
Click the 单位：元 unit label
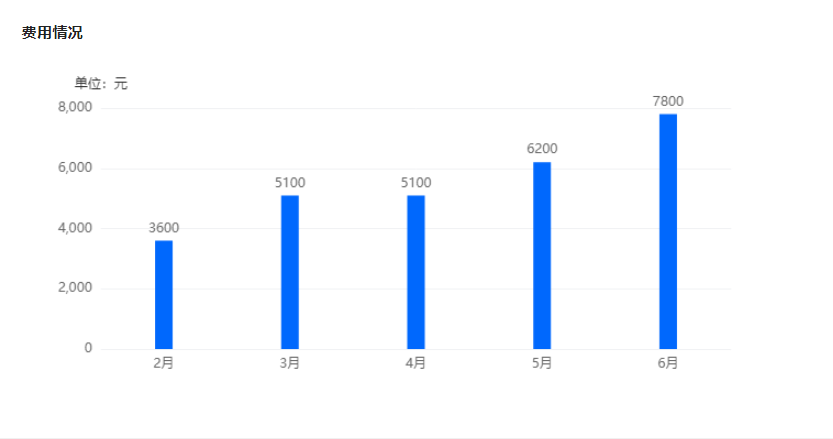click(x=101, y=84)
